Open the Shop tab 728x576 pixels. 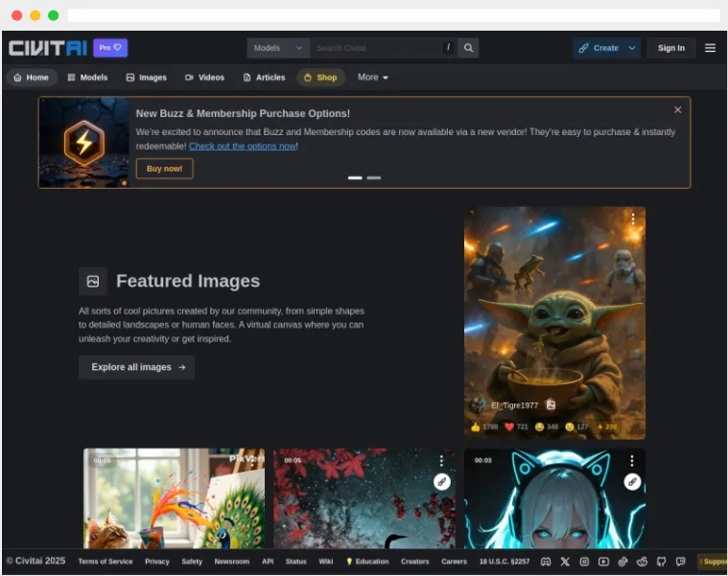pos(320,78)
